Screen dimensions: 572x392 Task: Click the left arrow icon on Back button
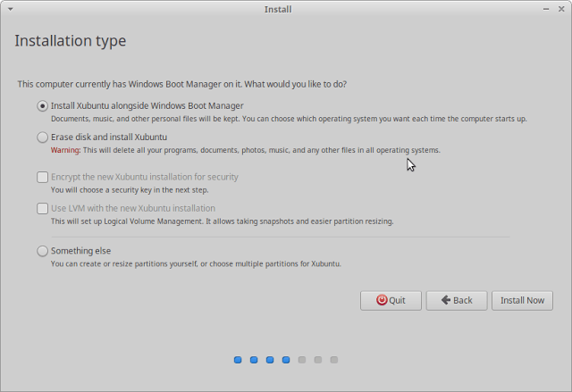445,300
